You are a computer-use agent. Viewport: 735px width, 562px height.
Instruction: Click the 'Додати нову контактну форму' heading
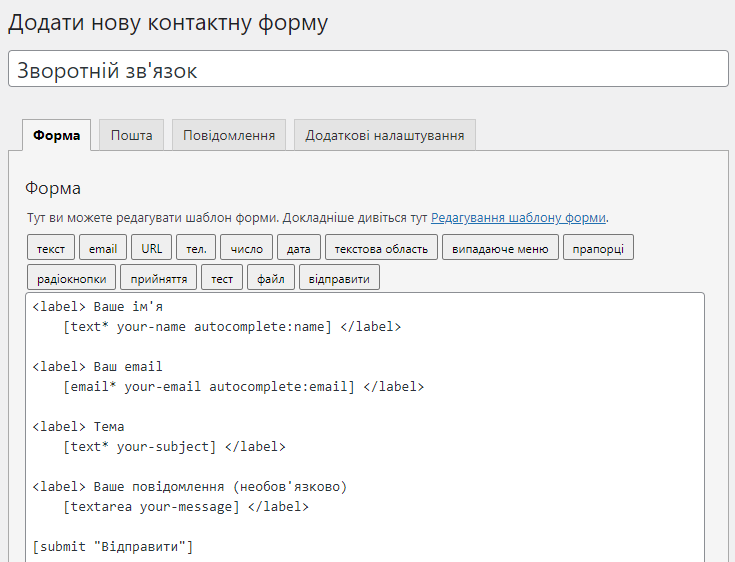[168, 22]
